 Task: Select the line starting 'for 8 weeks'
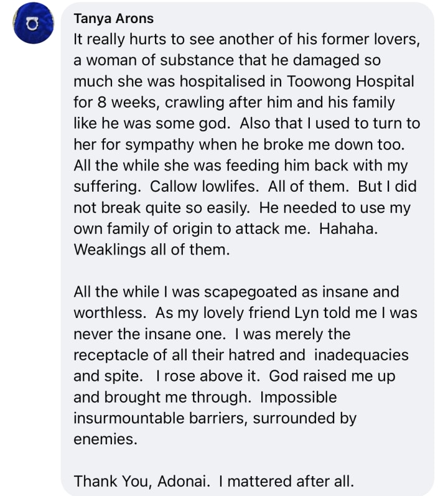tap(235, 103)
